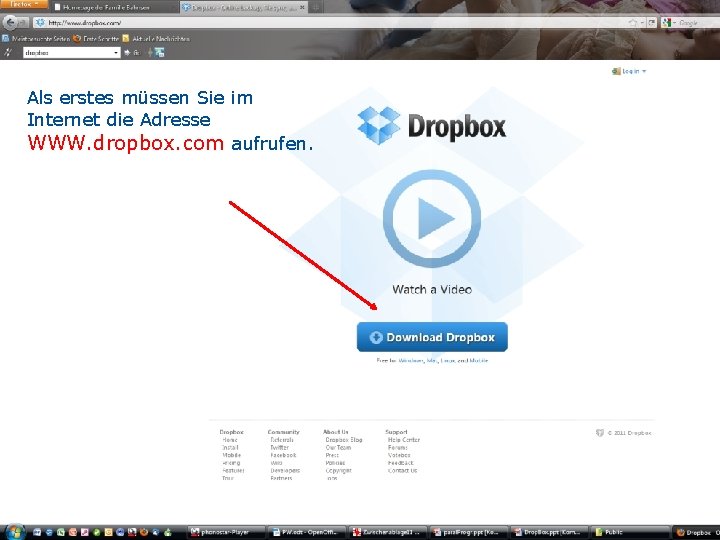
Task: Open the Feedback footer link
Action: [400, 463]
